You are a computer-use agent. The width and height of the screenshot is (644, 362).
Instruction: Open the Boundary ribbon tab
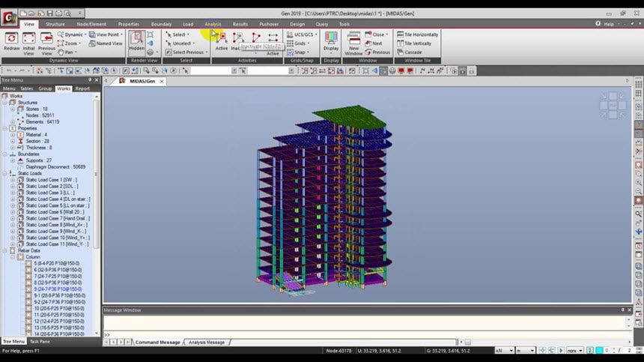tap(161, 24)
